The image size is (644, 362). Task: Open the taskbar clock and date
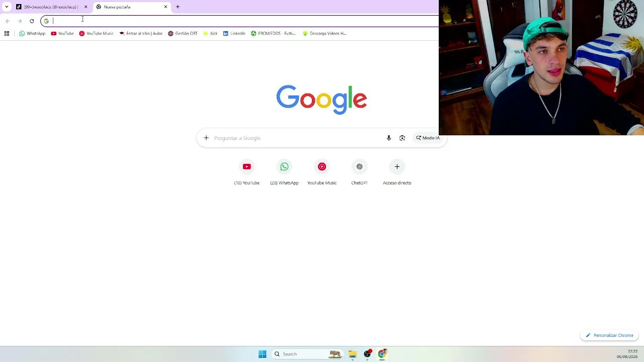[627, 354]
